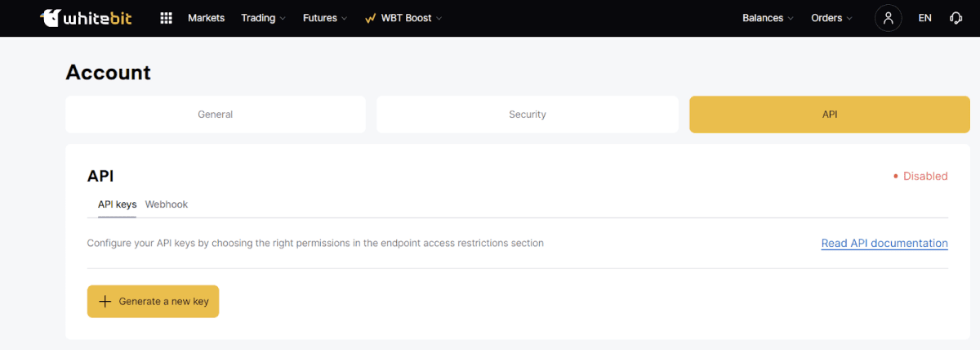Screen dimensions: 980x350
Task: Switch to the Security account tab
Action: click(528, 114)
